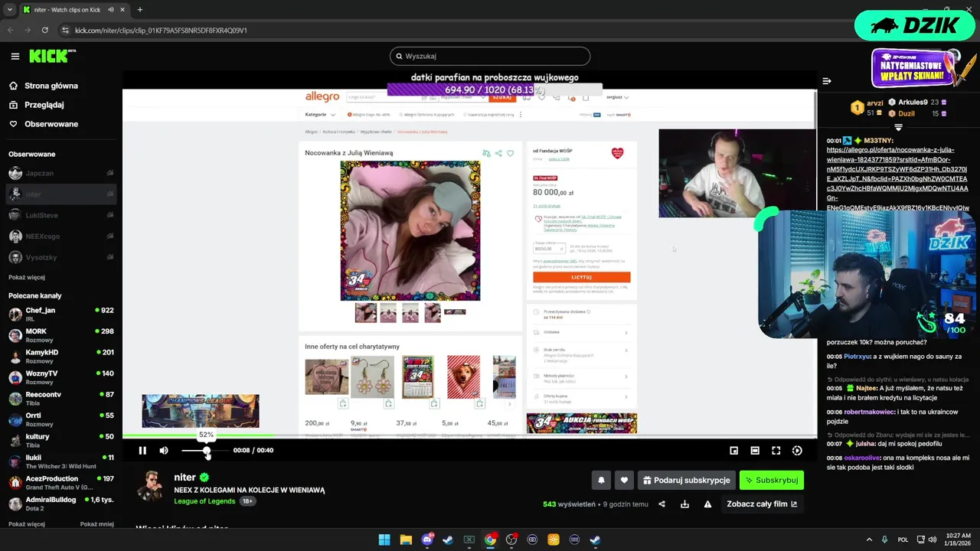Open the Orrti channel avatar
Viewport: 980px width, 551px height.
point(15,419)
